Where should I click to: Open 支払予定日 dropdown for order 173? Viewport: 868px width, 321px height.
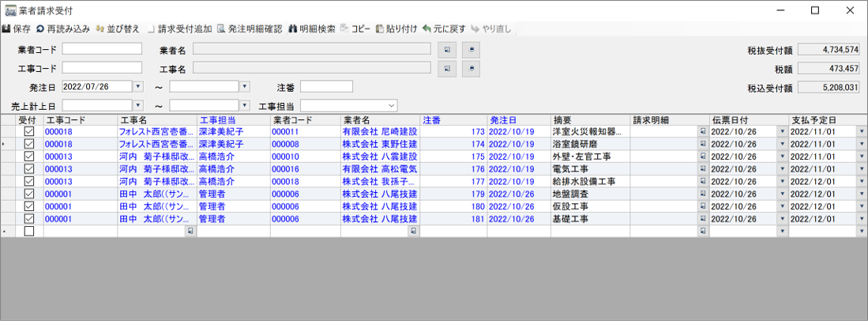pos(862,132)
